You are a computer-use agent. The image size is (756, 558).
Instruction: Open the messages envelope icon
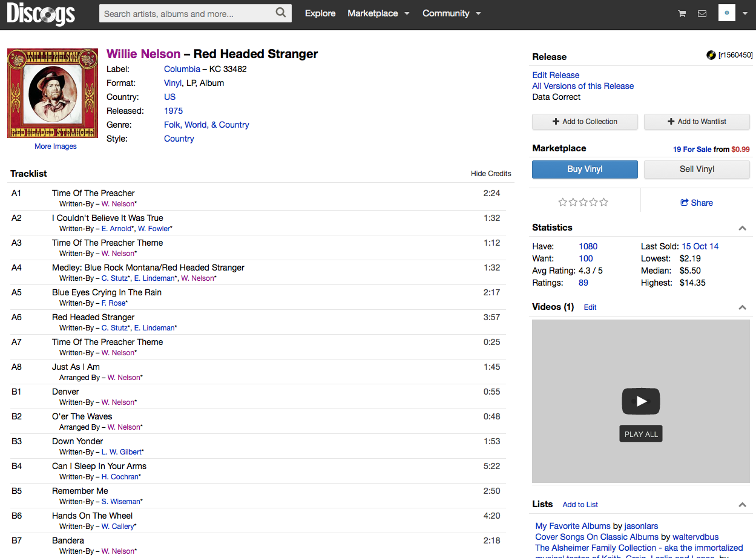coord(702,13)
